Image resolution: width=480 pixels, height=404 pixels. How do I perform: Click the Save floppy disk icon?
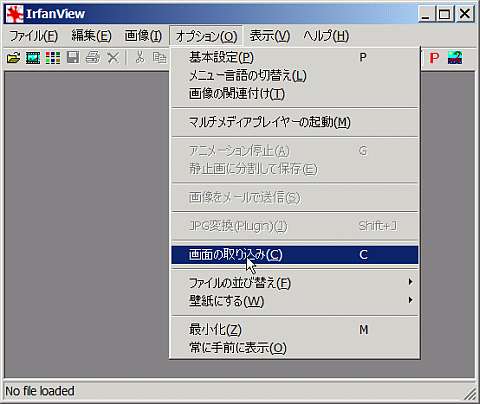73,58
